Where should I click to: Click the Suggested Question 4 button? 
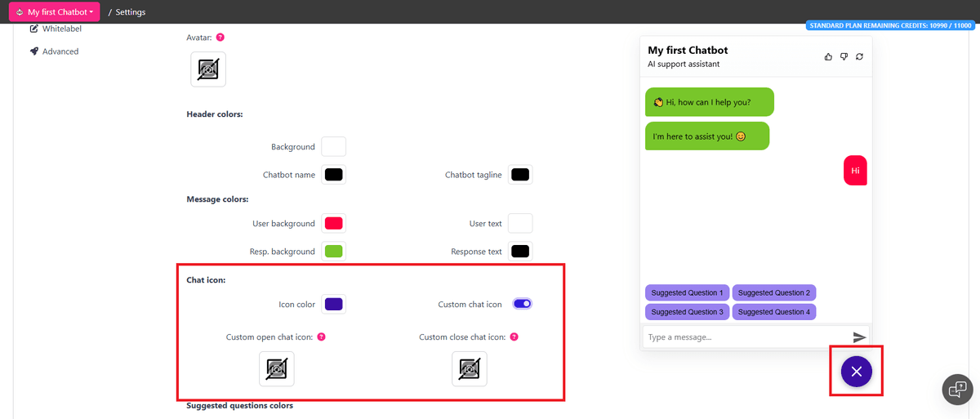point(774,312)
